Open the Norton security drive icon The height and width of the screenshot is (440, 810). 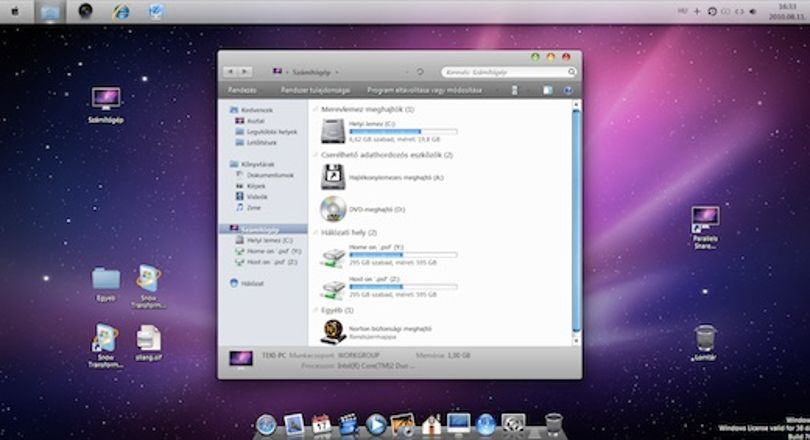coord(333,332)
